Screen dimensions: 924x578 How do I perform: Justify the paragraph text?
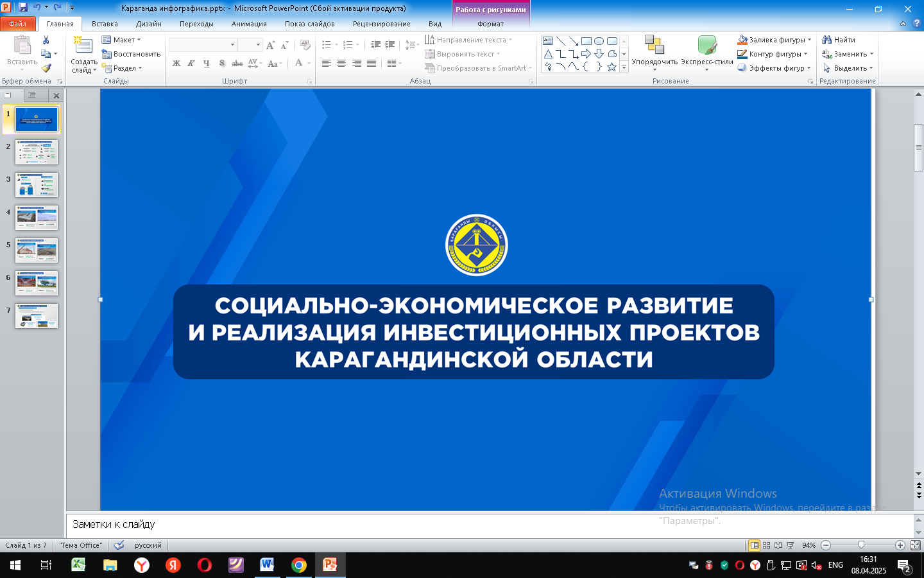(x=372, y=63)
